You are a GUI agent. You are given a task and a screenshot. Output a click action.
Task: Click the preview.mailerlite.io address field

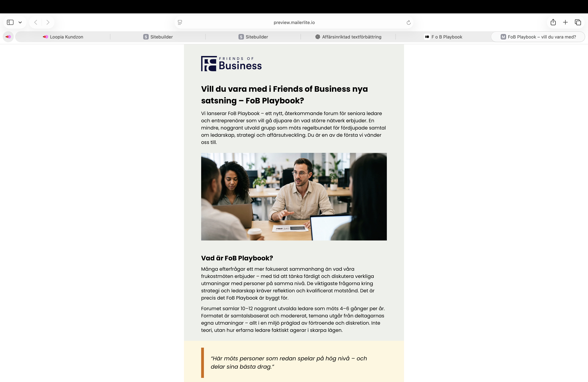pyautogui.click(x=294, y=23)
